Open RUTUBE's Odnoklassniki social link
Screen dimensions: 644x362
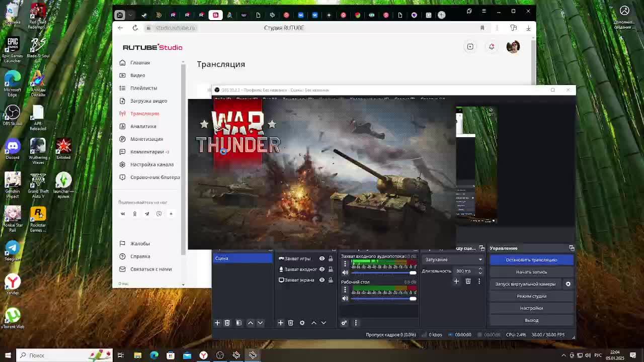(x=135, y=214)
